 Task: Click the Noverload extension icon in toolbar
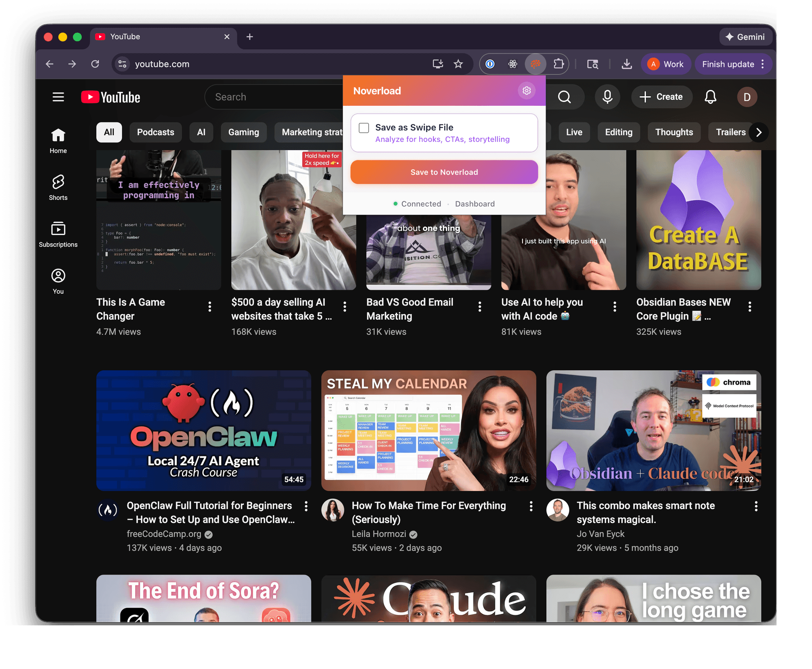(535, 64)
